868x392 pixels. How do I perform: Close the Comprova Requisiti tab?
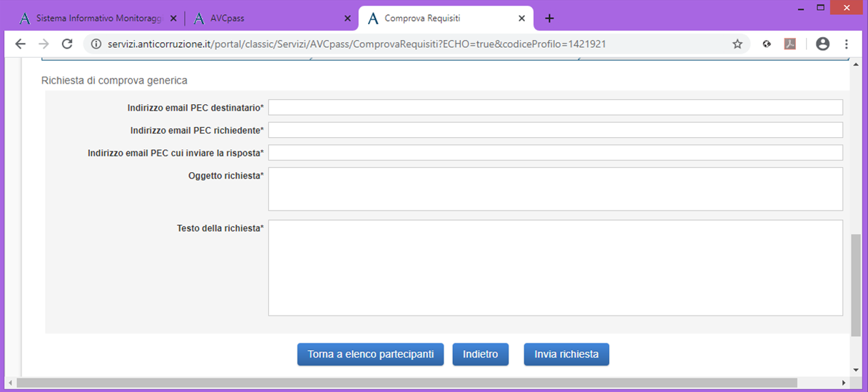click(x=521, y=19)
